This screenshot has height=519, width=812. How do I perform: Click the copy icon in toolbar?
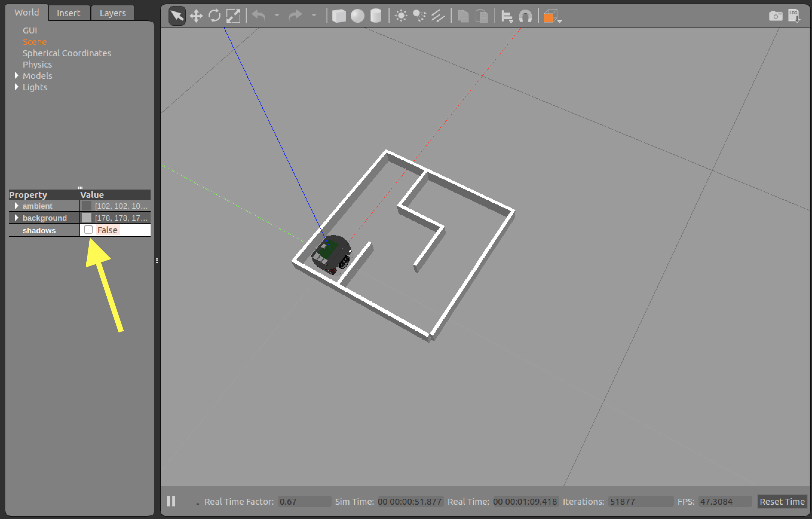point(463,16)
